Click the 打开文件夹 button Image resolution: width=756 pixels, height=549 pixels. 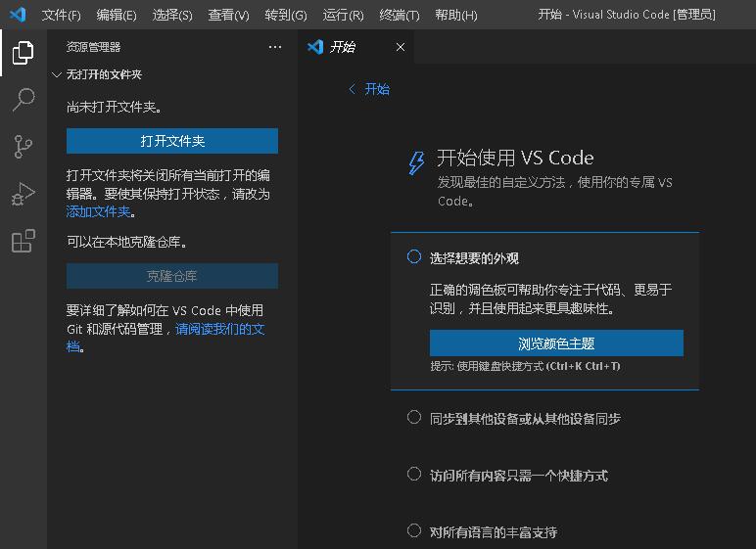point(172,141)
